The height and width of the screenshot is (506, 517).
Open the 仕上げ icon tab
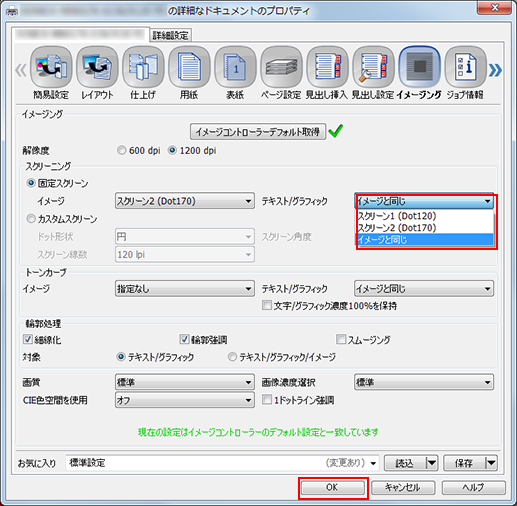click(x=143, y=72)
